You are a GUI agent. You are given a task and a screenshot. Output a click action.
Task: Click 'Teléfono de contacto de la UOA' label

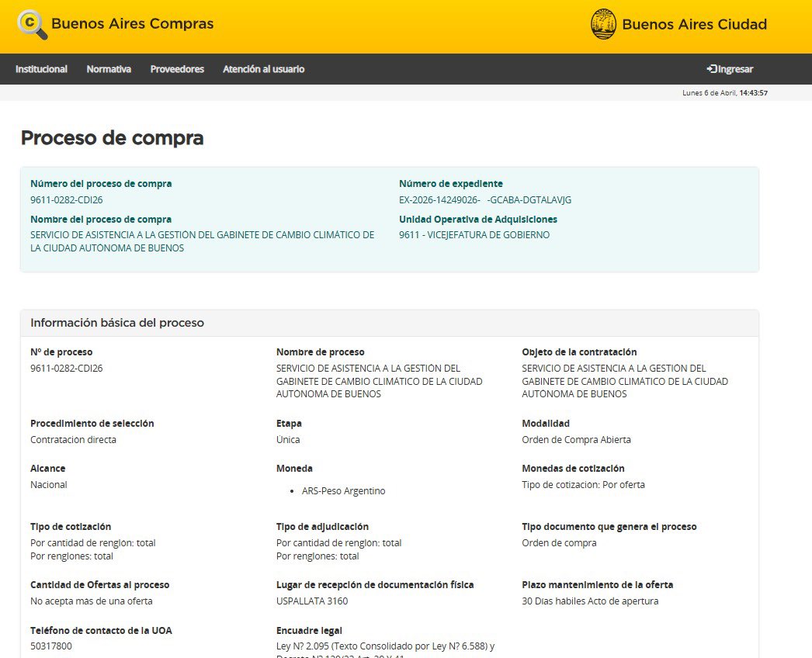pos(101,631)
